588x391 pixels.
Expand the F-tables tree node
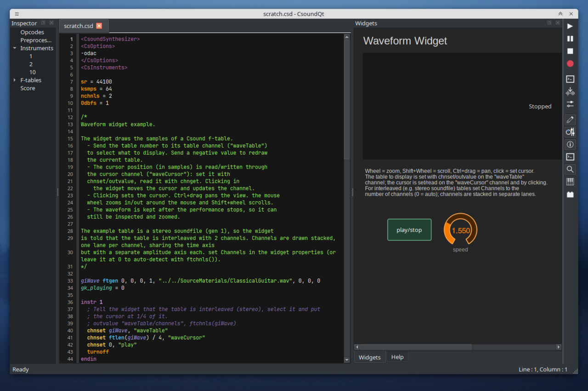click(15, 80)
